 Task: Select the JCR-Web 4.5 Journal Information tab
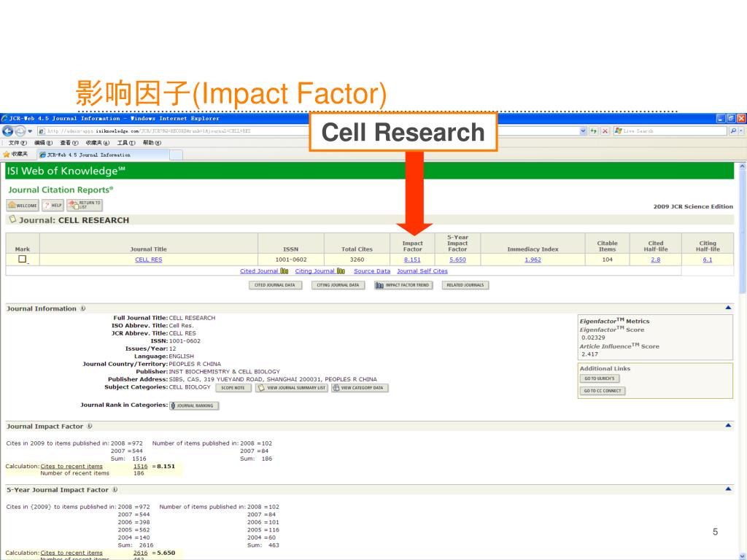tap(103, 155)
